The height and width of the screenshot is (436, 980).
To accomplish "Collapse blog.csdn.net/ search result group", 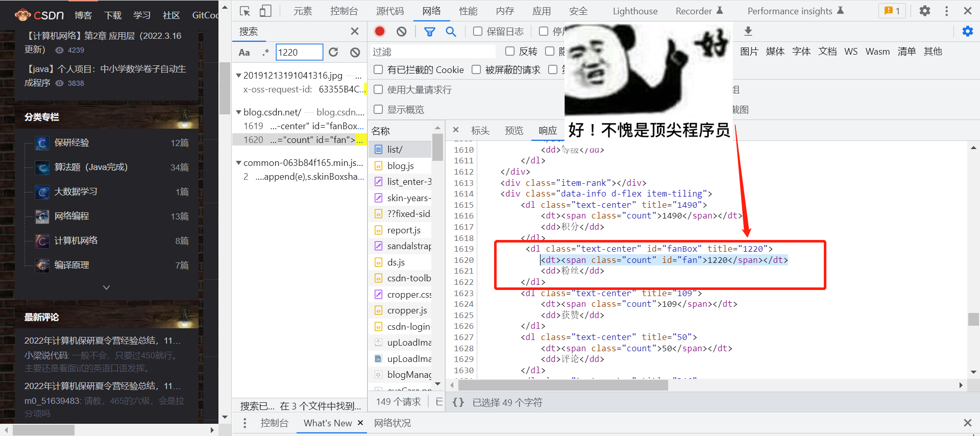I will pyautogui.click(x=238, y=112).
